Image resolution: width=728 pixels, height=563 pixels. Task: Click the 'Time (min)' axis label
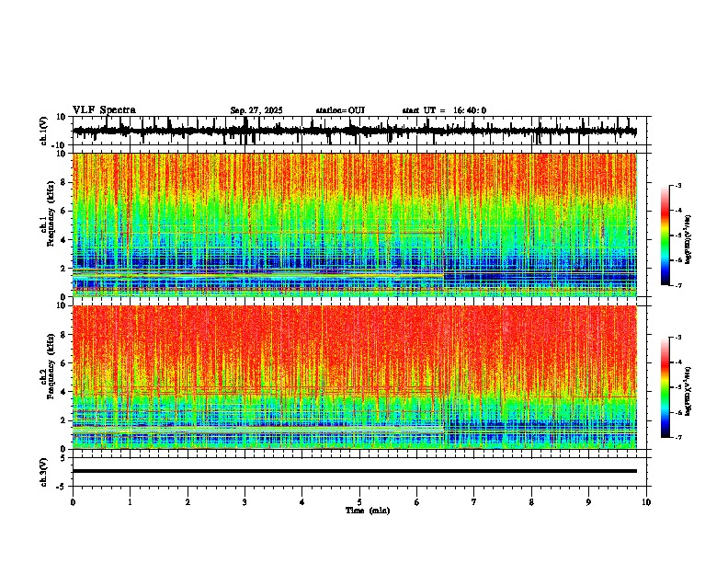point(368,511)
